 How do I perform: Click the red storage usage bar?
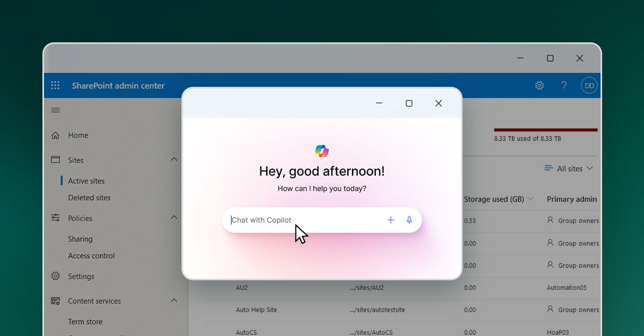tap(545, 130)
